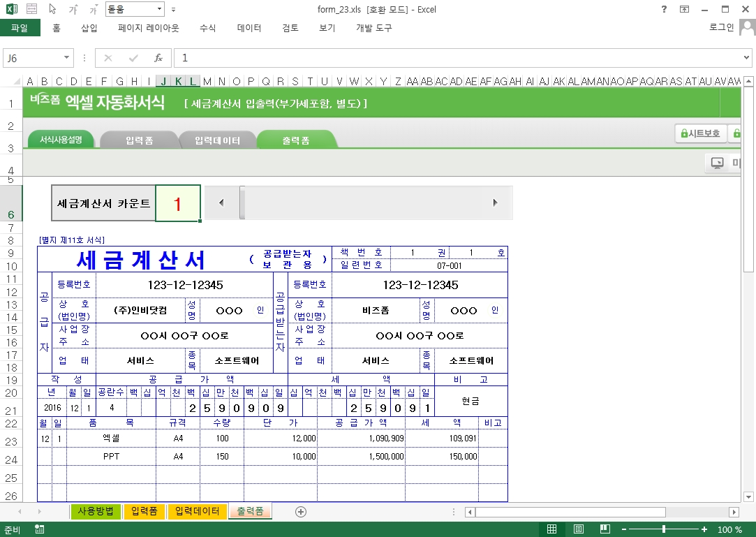Image resolution: width=756 pixels, height=537 pixels.
Task: Switch to the 입력데이터 sheet tab
Action: (197, 511)
